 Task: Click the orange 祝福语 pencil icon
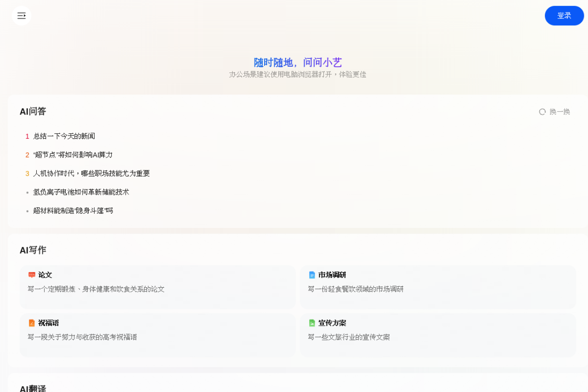(32, 323)
